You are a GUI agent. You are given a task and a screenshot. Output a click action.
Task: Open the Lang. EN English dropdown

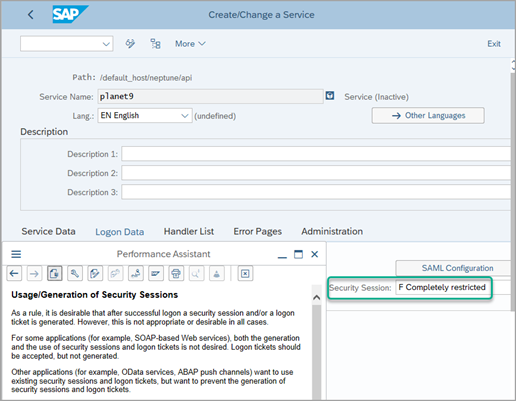[x=145, y=115]
